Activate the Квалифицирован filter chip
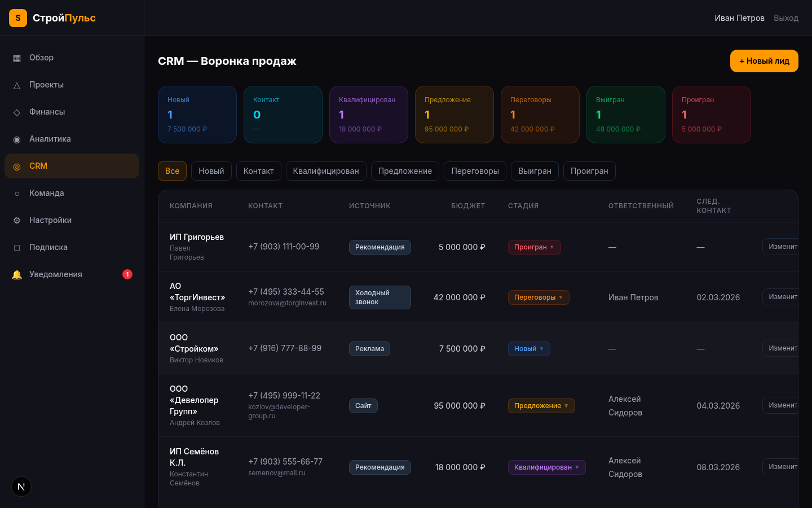 (326, 170)
